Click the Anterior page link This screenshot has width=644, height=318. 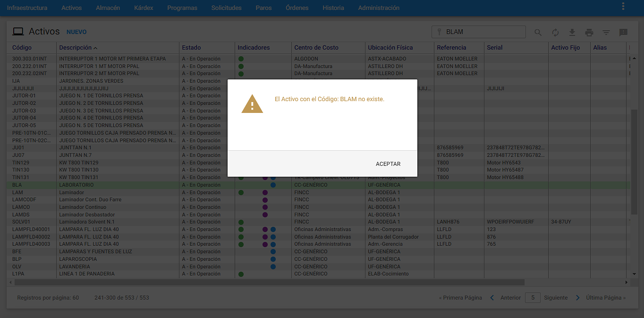coord(510,298)
